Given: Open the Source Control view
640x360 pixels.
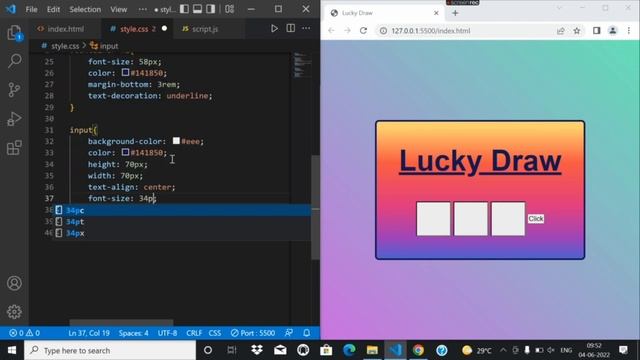Looking at the screenshot, I should (x=14, y=90).
